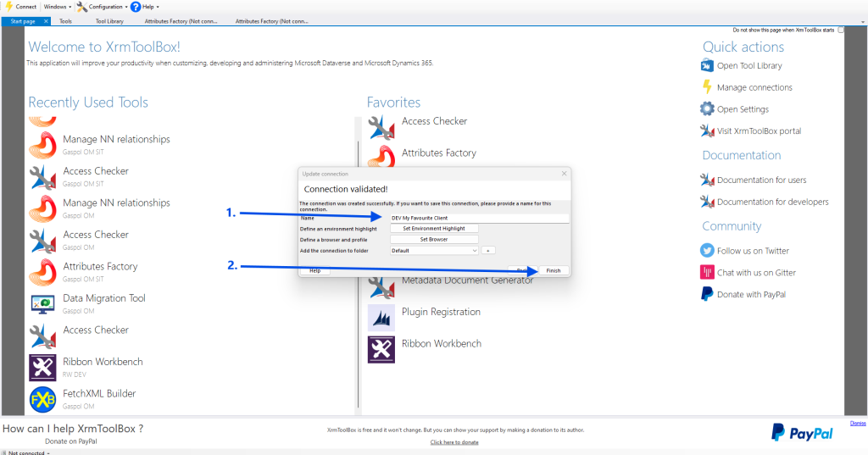Open Documentation for users link
The width and height of the screenshot is (868, 455).
762,180
